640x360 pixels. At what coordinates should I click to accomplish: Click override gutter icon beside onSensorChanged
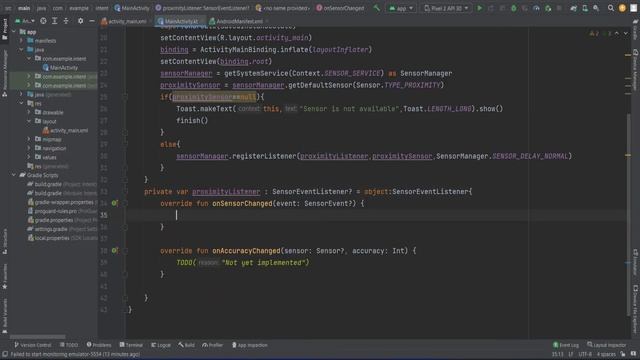[115, 203]
